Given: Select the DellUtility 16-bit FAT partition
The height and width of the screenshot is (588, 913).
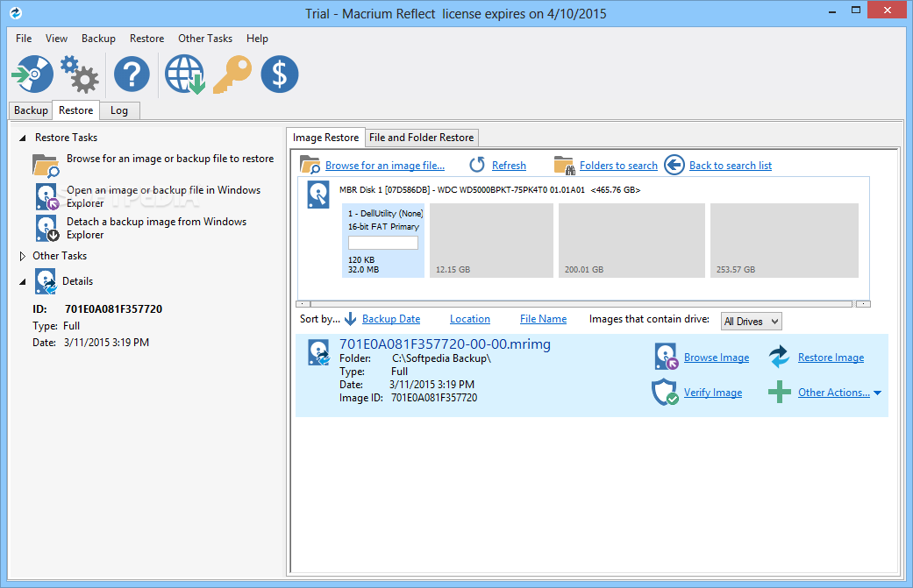Looking at the screenshot, I should tap(383, 240).
